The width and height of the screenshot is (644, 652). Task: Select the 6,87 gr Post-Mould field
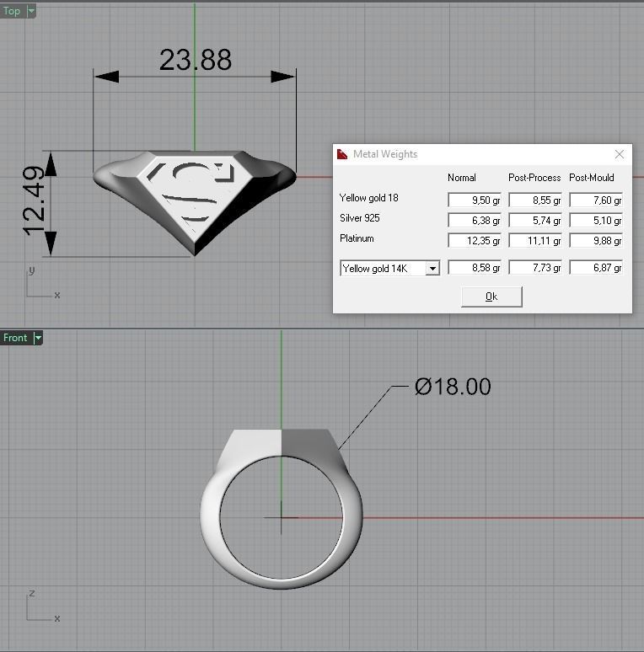[x=596, y=267]
